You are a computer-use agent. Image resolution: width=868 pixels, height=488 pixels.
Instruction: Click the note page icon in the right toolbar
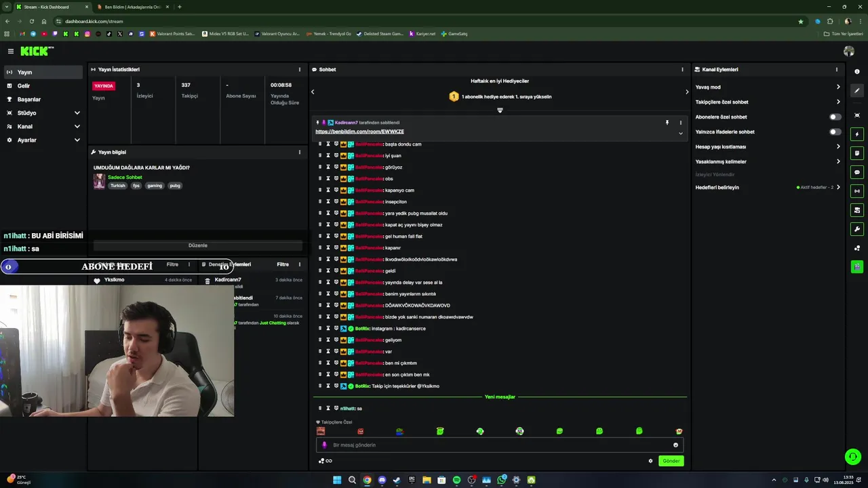click(857, 153)
